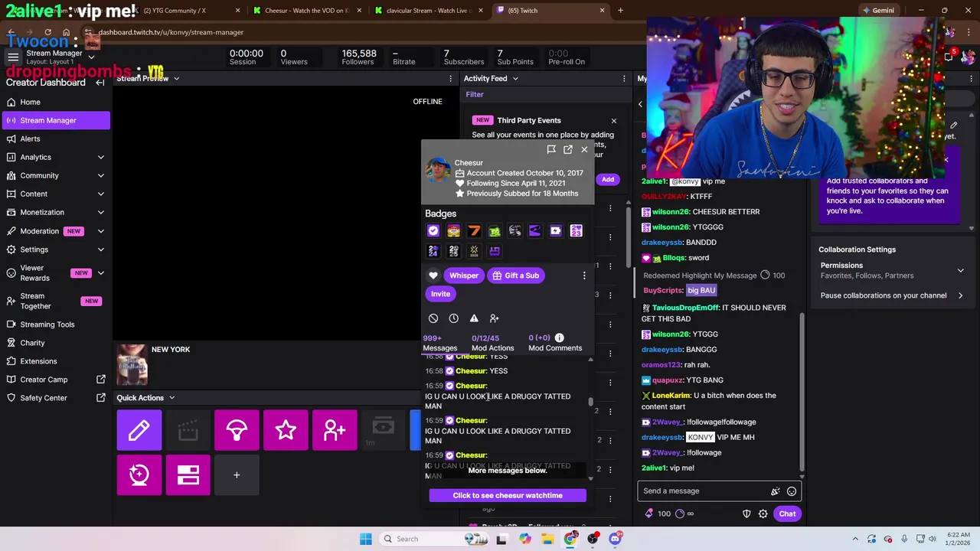Click the verified checkmark badge
980x551 pixels.
point(433,231)
